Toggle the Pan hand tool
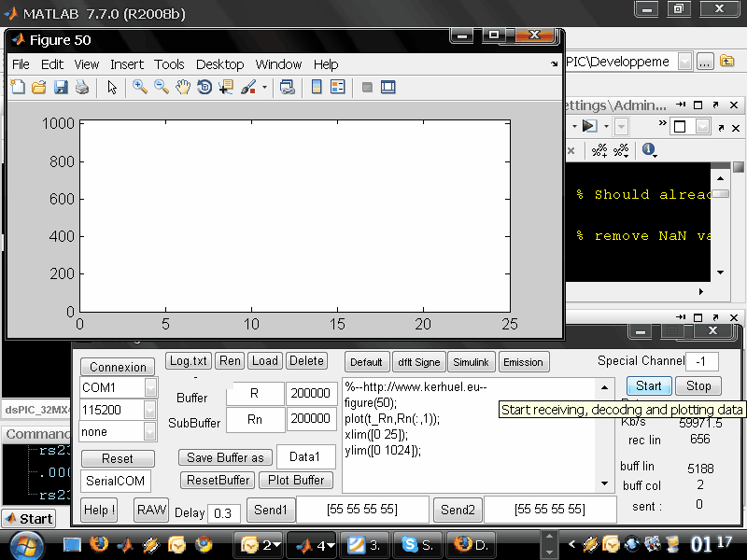The height and width of the screenshot is (560, 747). 183,87
